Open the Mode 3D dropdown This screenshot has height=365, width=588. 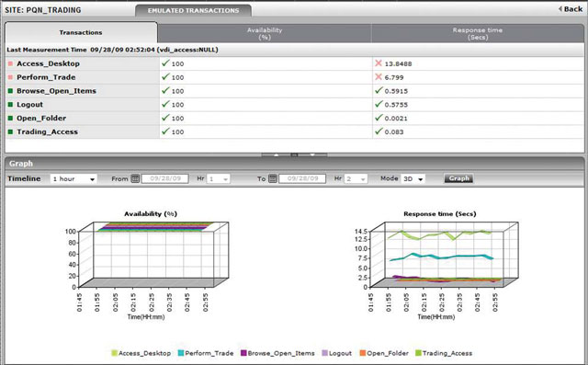coord(413,179)
